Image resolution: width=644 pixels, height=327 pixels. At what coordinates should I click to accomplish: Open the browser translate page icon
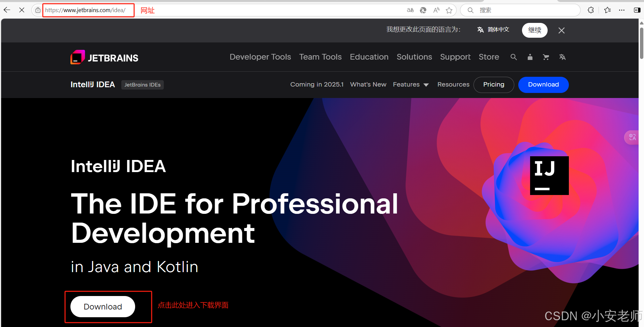410,10
